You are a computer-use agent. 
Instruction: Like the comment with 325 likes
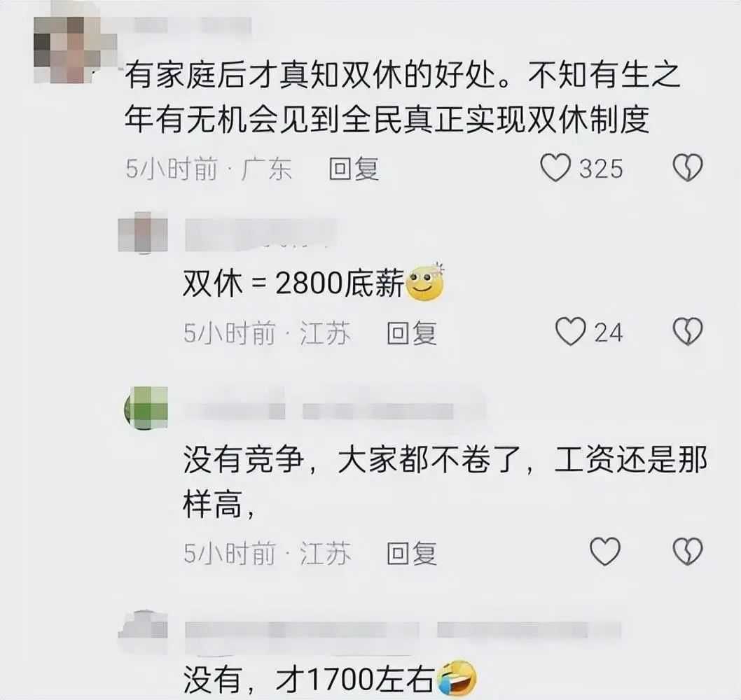tap(555, 168)
